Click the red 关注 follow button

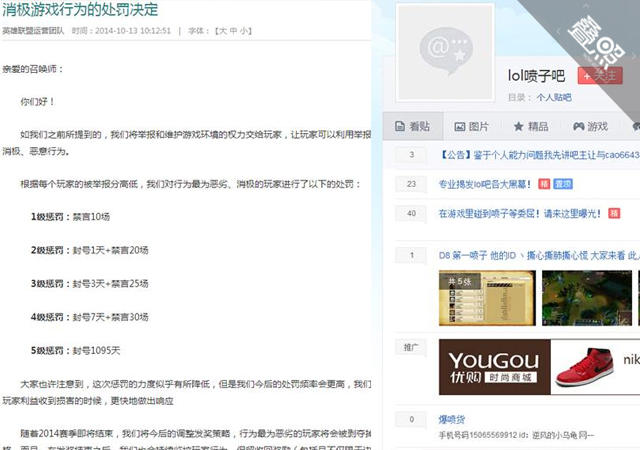600,76
